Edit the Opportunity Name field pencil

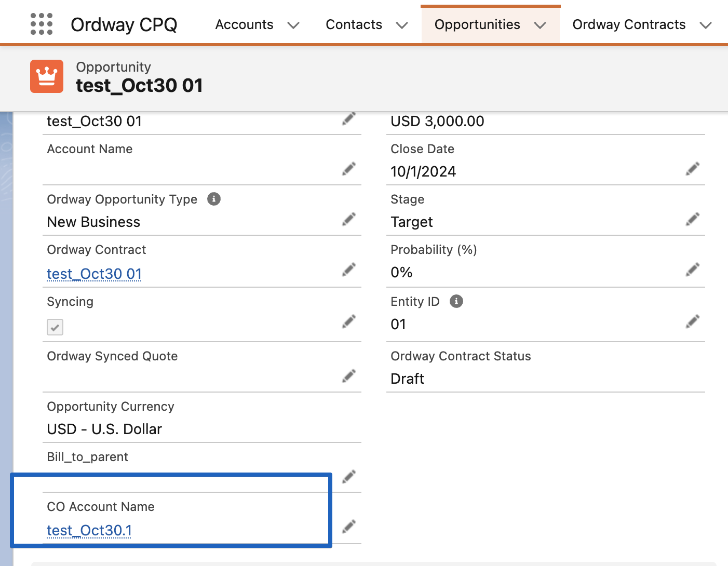pos(349,119)
